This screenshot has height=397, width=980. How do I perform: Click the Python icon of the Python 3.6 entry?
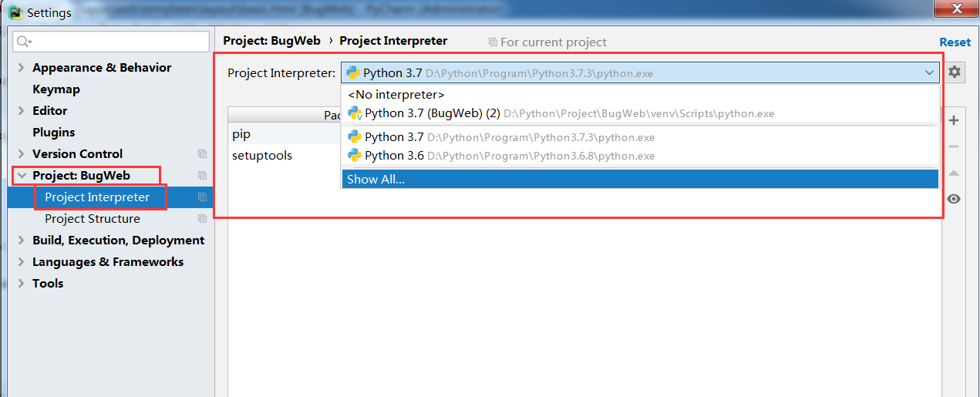click(x=355, y=156)
